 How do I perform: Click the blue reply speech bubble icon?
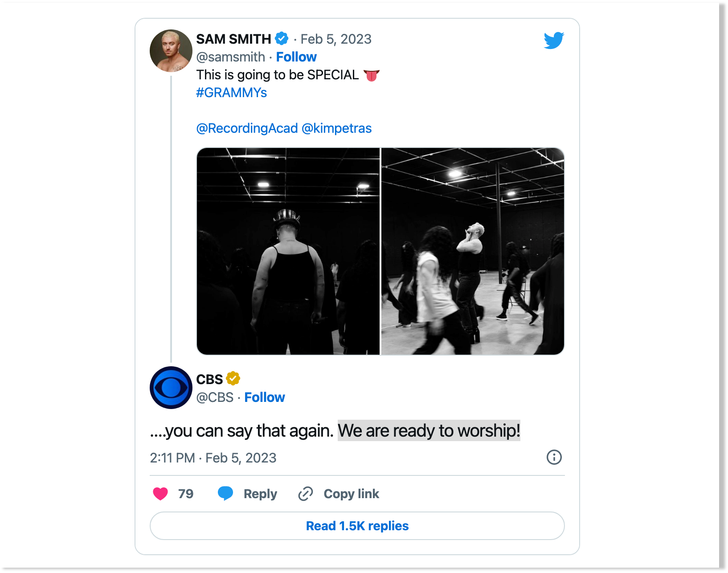coord(225,493)
